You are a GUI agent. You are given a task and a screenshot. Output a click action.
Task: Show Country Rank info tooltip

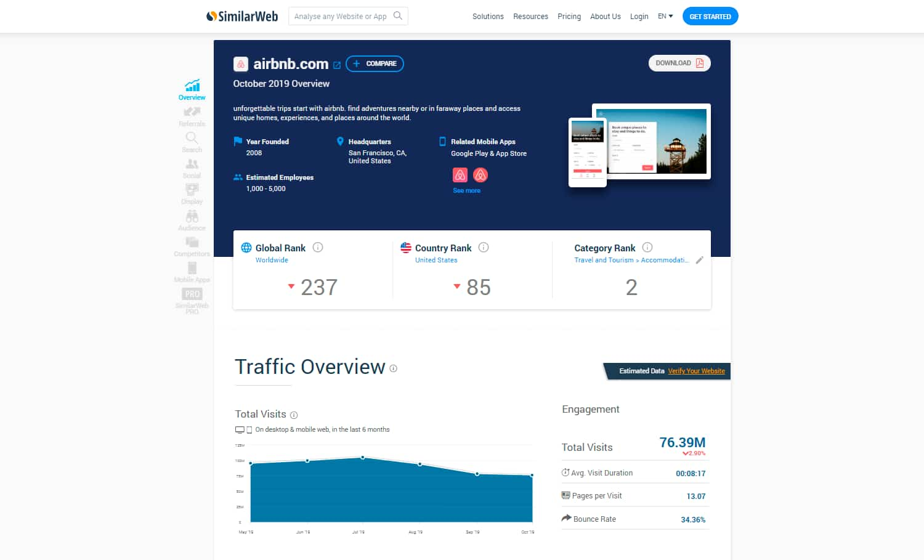(x=484, y=247)
